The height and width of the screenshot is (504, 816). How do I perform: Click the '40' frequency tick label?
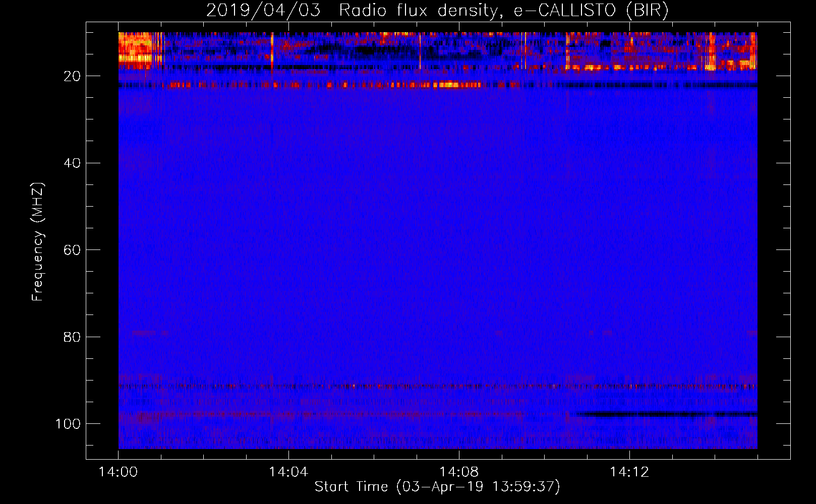(72, 163)
